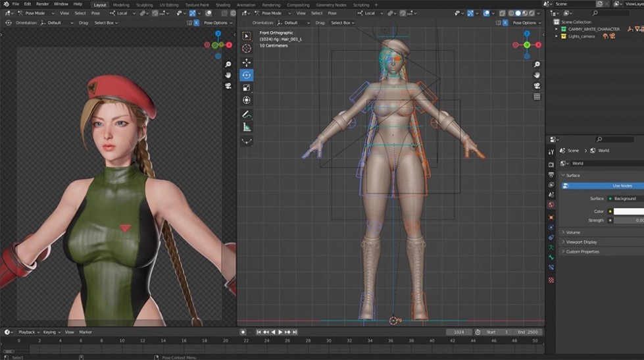644x360 pixels.
Task: Open the Texture properties tab
Action: pos(551,280)
